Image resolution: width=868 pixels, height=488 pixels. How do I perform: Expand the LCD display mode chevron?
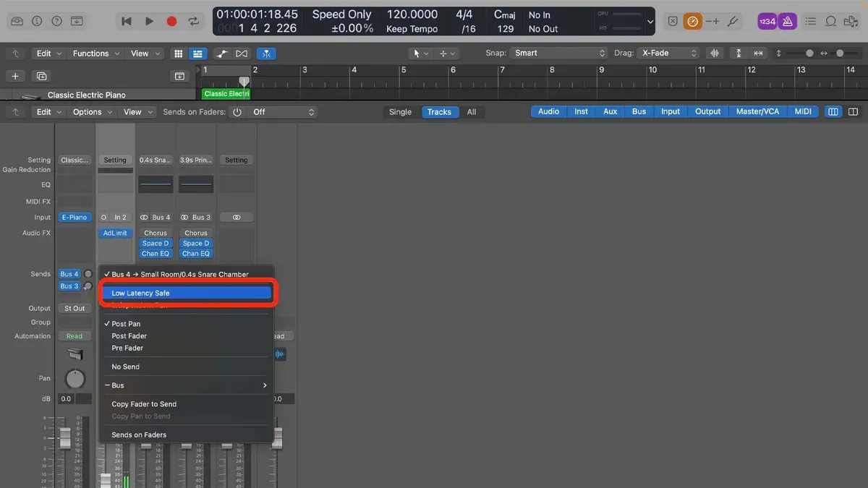click(650, 22)
